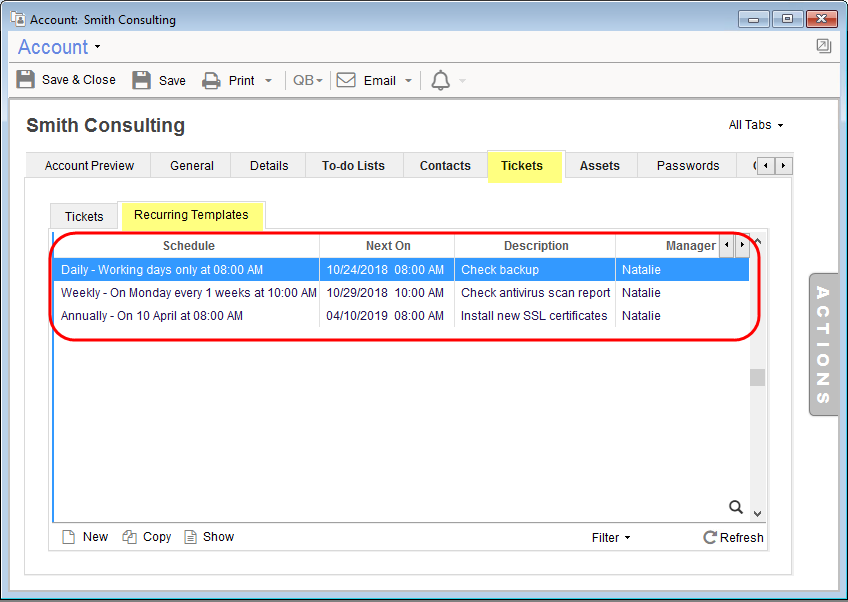Click the Save toolbar icon

(142, 80)
